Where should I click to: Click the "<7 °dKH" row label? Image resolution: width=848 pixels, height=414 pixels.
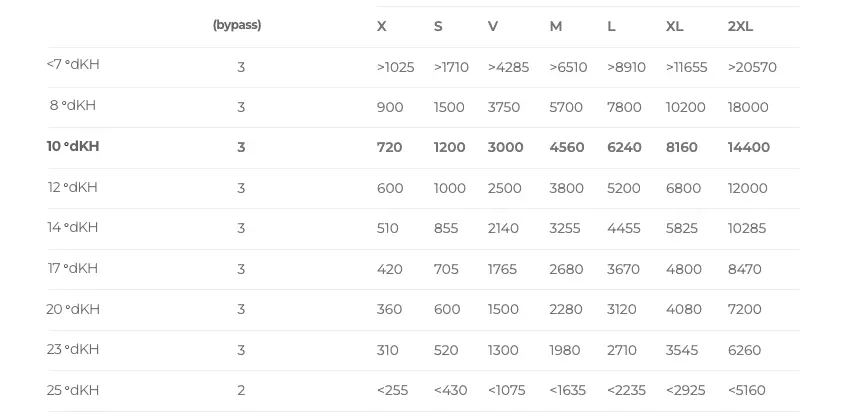point(73,65)
